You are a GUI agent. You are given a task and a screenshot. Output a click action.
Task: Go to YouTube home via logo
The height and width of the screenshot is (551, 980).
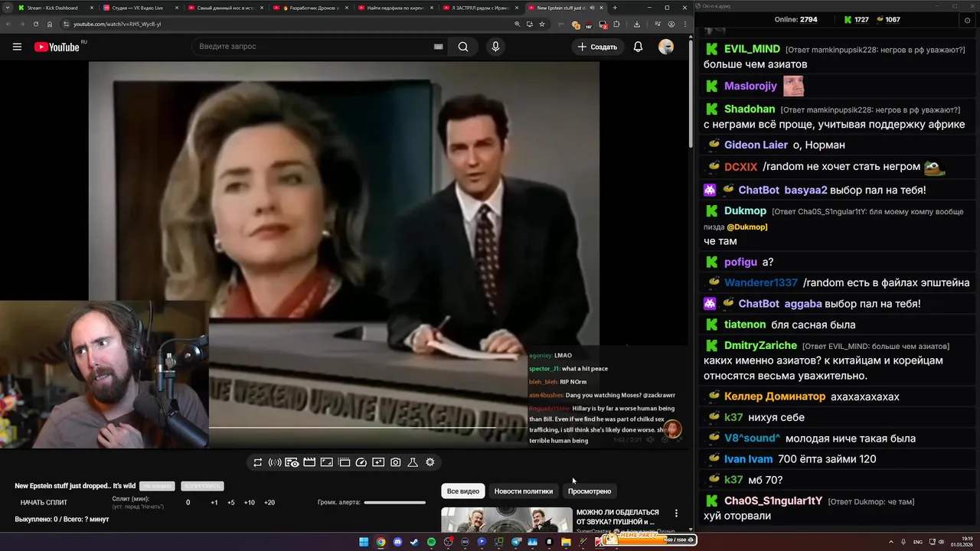[x=57, y=47]
